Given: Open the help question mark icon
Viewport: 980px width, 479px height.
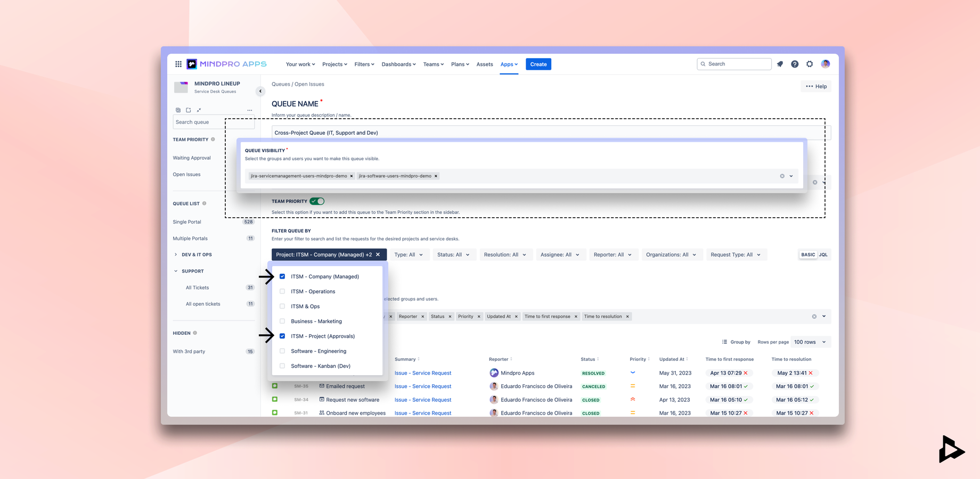Looking at the screenshot, I should 795,64.
